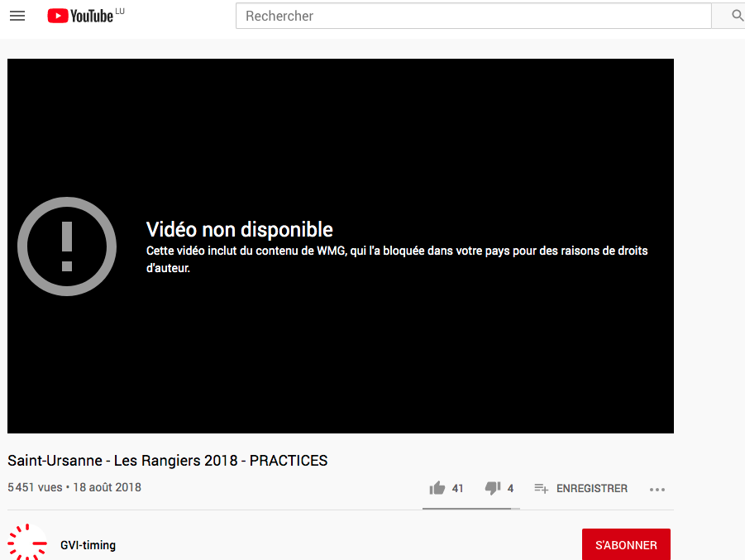Click the thumbs-up like icon
The width and height of the screenshot is (745, 560).
pos(437,488)
